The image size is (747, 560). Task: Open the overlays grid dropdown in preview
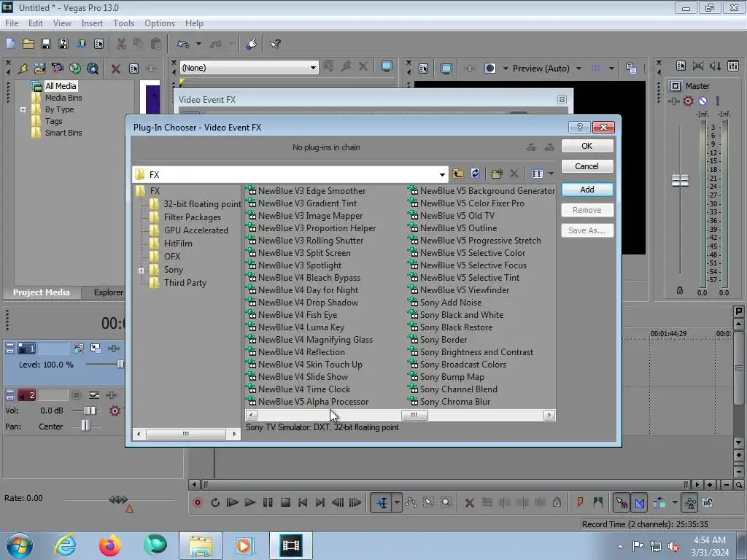pos(611,69)
